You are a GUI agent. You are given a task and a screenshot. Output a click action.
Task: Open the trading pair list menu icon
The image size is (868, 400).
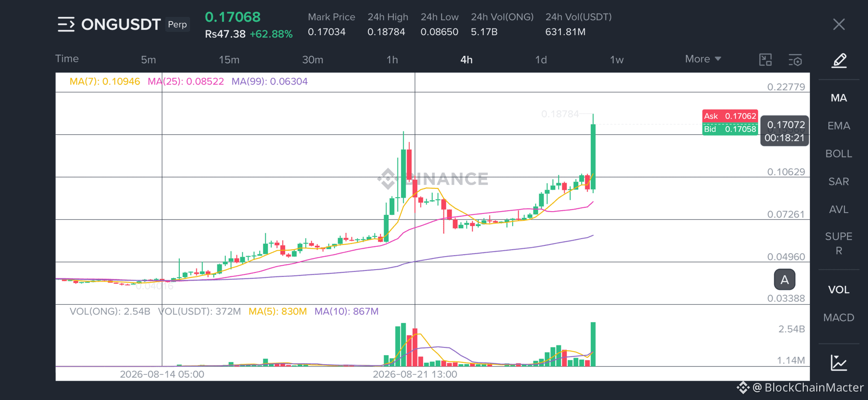pos(66,24)
